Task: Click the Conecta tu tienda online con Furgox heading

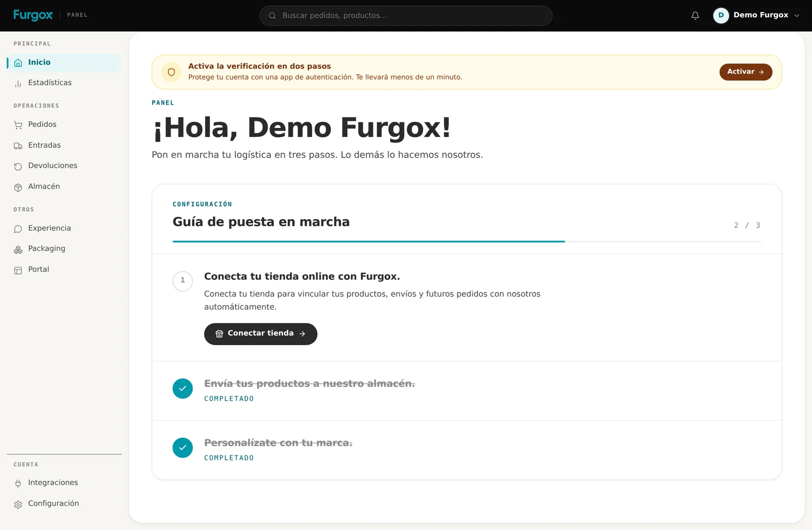Action: [302, 277]
